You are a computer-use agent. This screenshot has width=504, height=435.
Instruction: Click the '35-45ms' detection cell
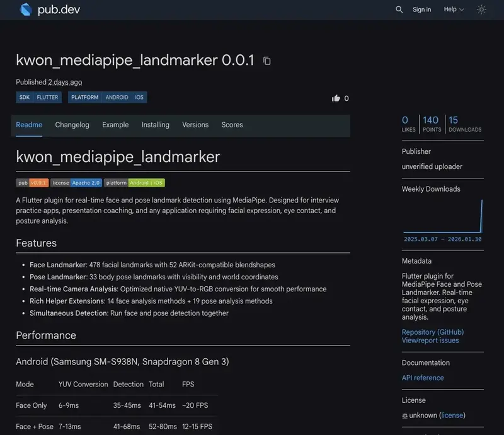click(x=127, y=405)
